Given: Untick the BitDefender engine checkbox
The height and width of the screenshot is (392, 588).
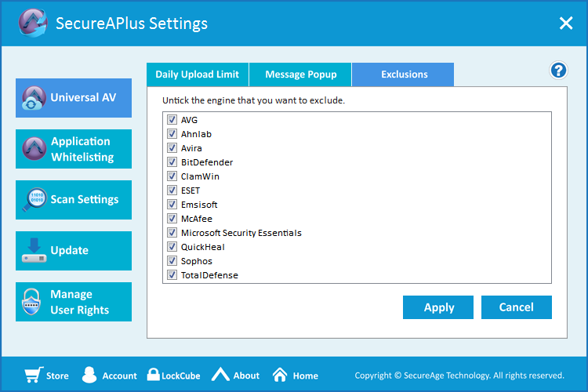Looking at the screenshot, I should [x=172, y=162].
